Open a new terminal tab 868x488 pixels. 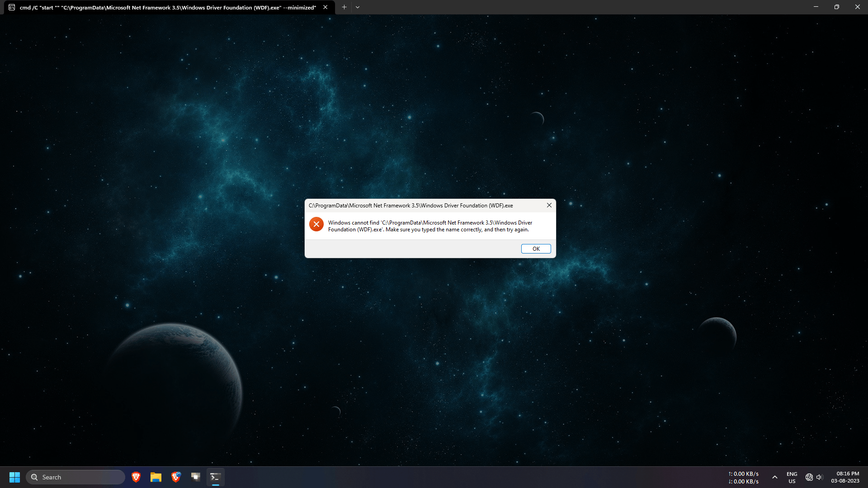click(344, 7)
